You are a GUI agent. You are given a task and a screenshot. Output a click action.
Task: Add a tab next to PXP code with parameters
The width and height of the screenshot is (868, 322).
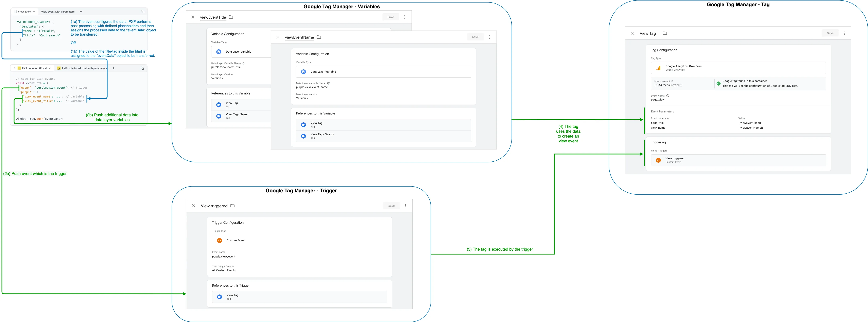tap(114, 68)
